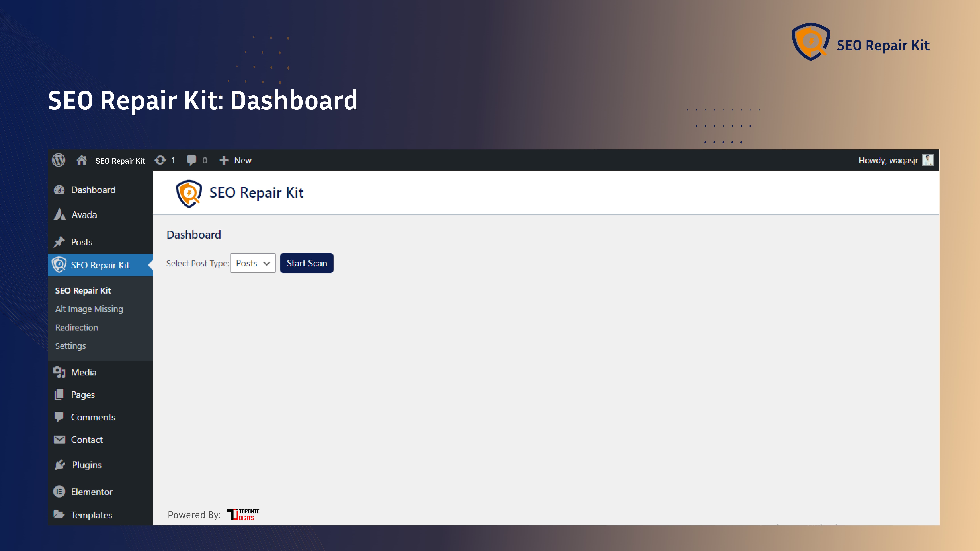Click the SEO Repair Kit header logo shield
Viewport: 980px width, 551px height.
pos(189,194)
